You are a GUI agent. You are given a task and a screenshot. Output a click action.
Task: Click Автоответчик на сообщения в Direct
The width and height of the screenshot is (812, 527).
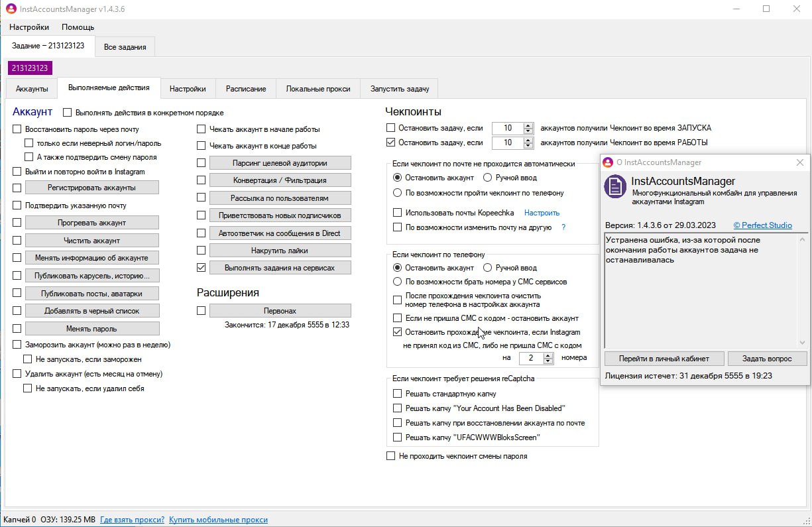point(280,233)
